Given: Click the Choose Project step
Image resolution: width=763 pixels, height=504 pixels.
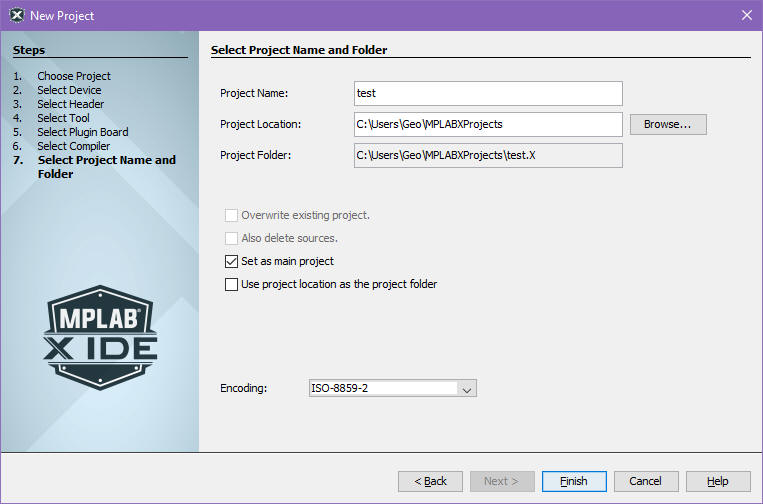Looking at the screenshot, I should click(x=74, y=76).
